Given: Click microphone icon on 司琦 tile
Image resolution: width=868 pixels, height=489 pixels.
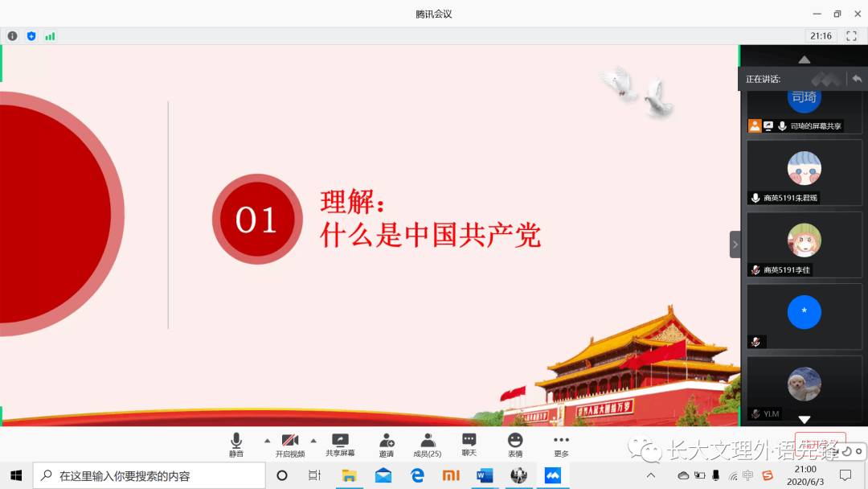Looking at the screenshot, I should pos(782,125).
